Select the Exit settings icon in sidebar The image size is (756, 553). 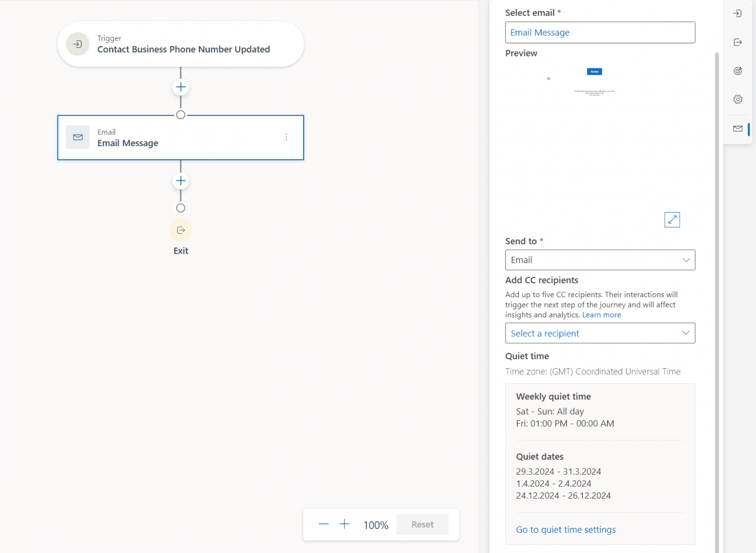737,42
